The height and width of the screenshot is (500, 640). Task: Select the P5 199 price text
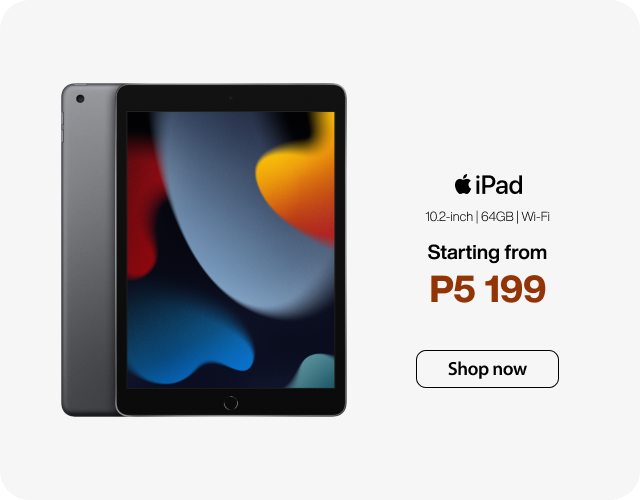(487, 289)
